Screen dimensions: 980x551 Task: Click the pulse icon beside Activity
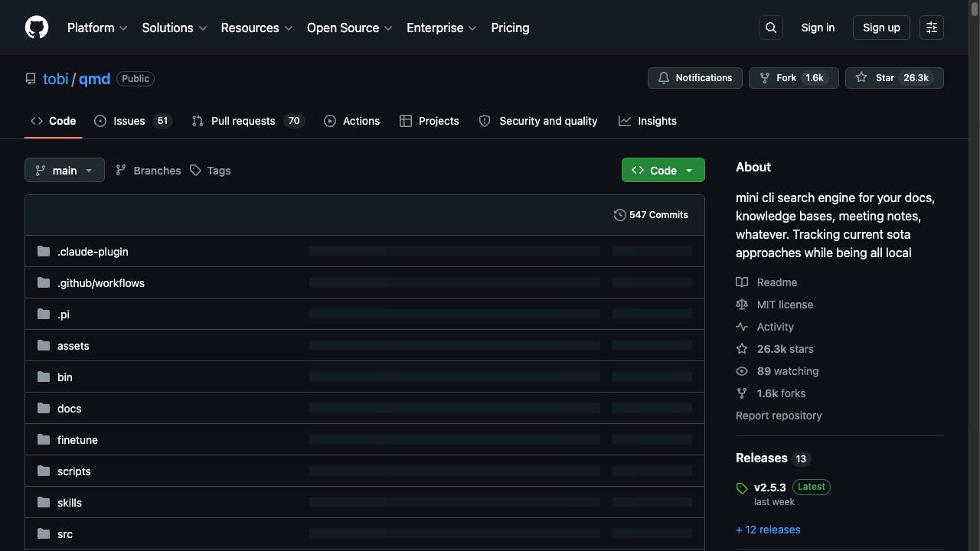coord(742,327)
